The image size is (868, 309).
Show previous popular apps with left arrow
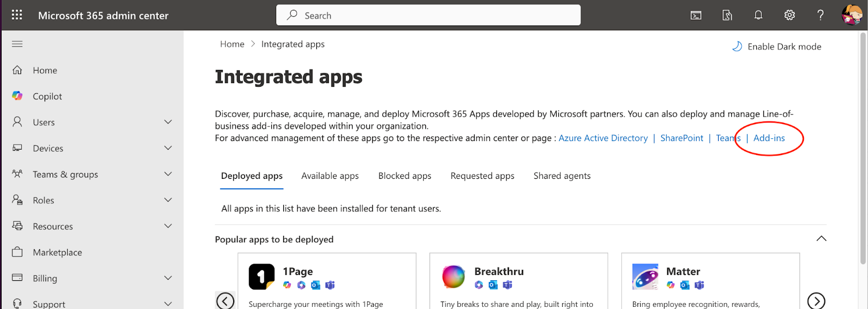point(225,301)
